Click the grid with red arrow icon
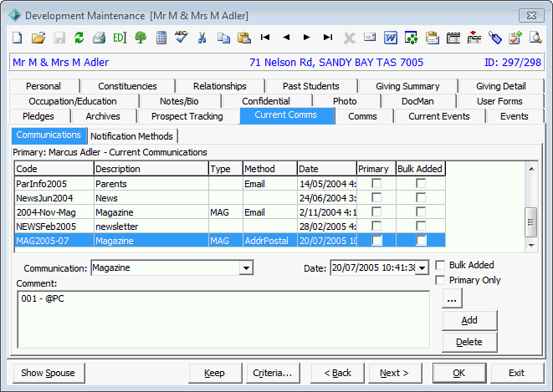 pos(474,38)
